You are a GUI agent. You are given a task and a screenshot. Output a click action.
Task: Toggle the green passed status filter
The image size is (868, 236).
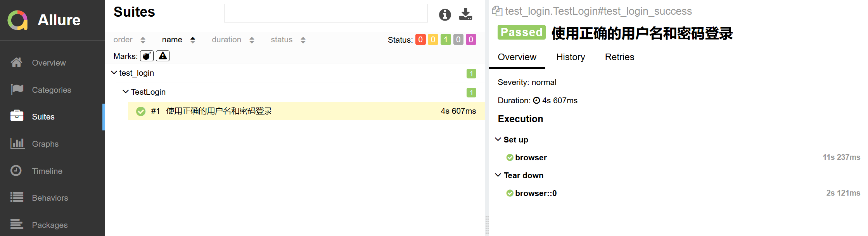pos(446,40)
